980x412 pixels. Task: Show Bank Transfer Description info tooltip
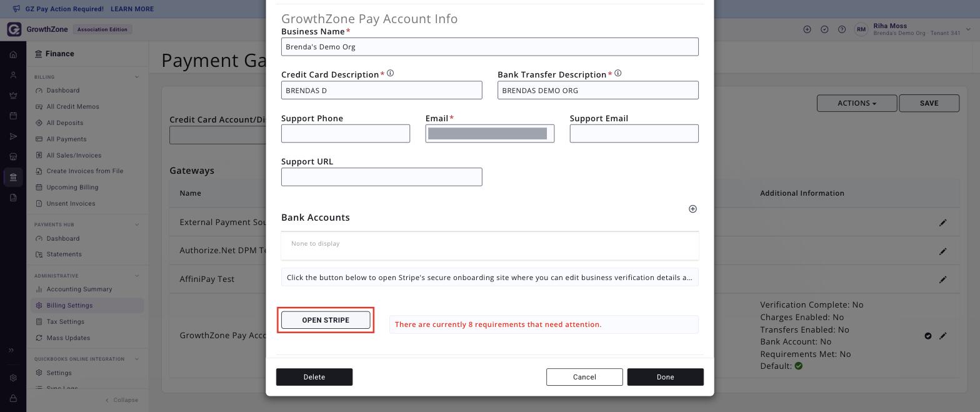click(617, 73)
